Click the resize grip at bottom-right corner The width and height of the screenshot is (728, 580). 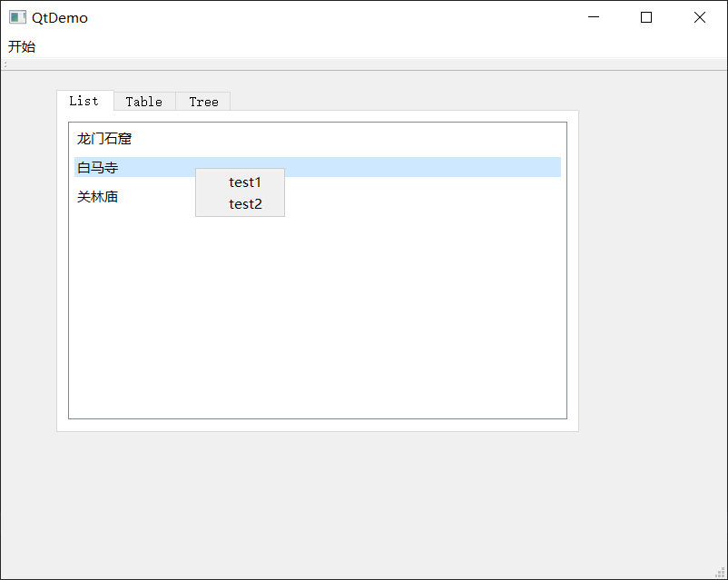tap(720, 572)
